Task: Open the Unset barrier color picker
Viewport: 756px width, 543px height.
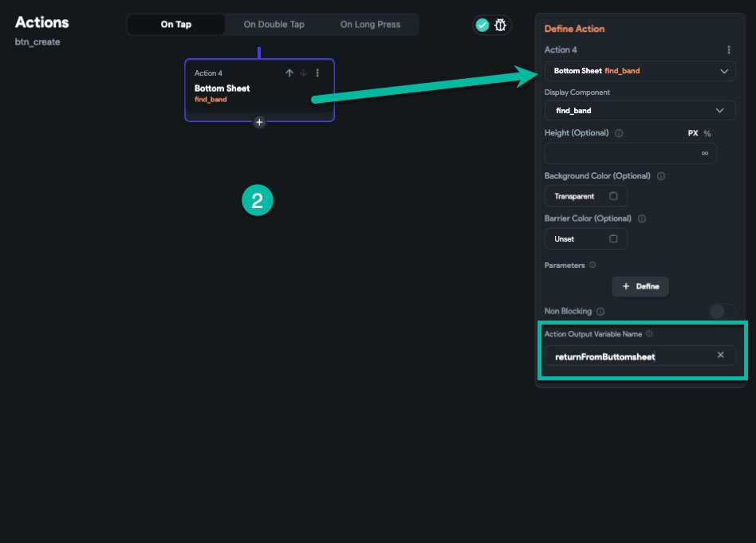Action: (586, 238)
